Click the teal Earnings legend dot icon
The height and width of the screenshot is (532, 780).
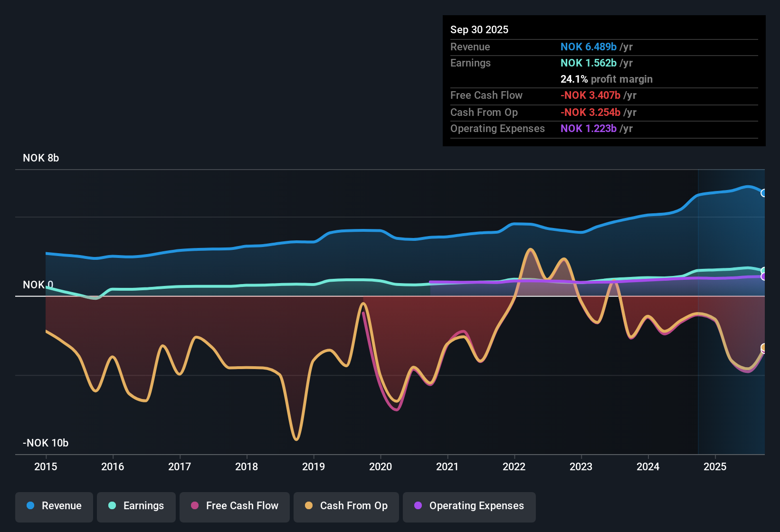click(x=113, y=506)
